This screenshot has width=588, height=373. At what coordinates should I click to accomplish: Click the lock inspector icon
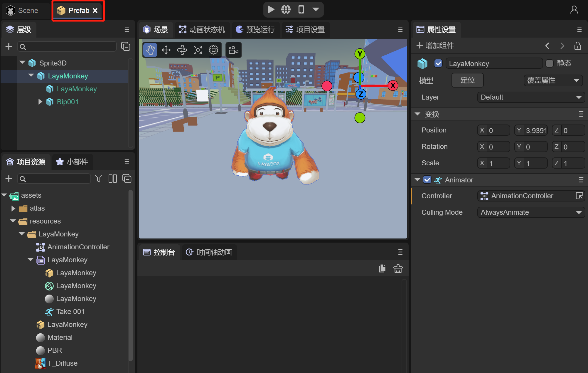[577, 46]
